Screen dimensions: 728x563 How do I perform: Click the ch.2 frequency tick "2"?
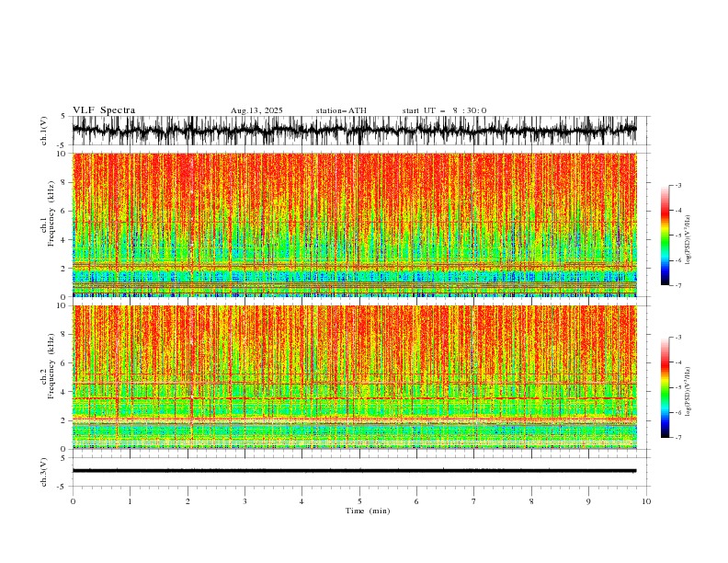pos(63,420)
